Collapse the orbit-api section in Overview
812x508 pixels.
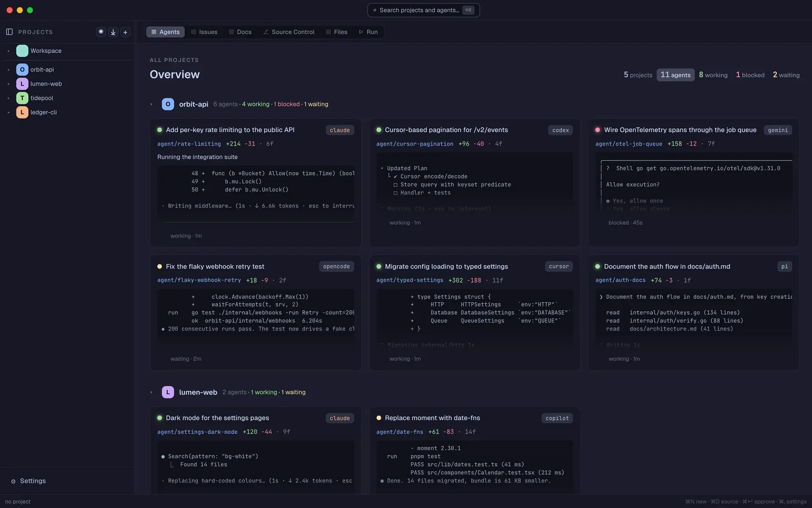151,104
